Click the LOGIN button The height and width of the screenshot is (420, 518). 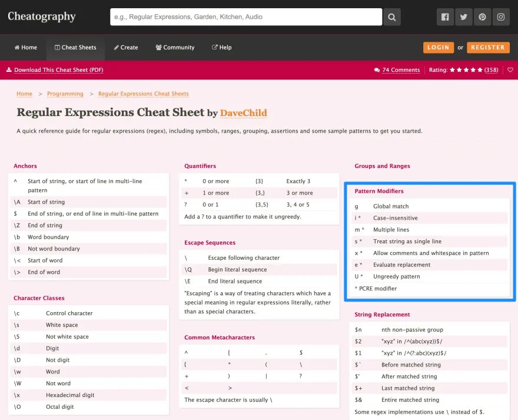tap(439, 47)
